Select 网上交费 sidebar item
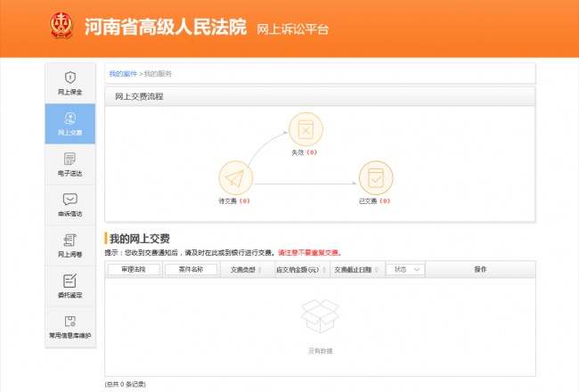 pos(69,124)
